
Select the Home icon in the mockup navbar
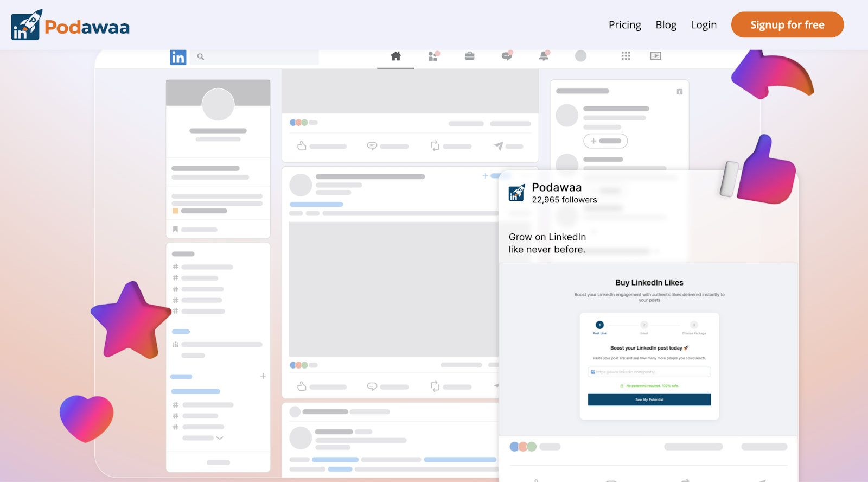tap(395, 56)
